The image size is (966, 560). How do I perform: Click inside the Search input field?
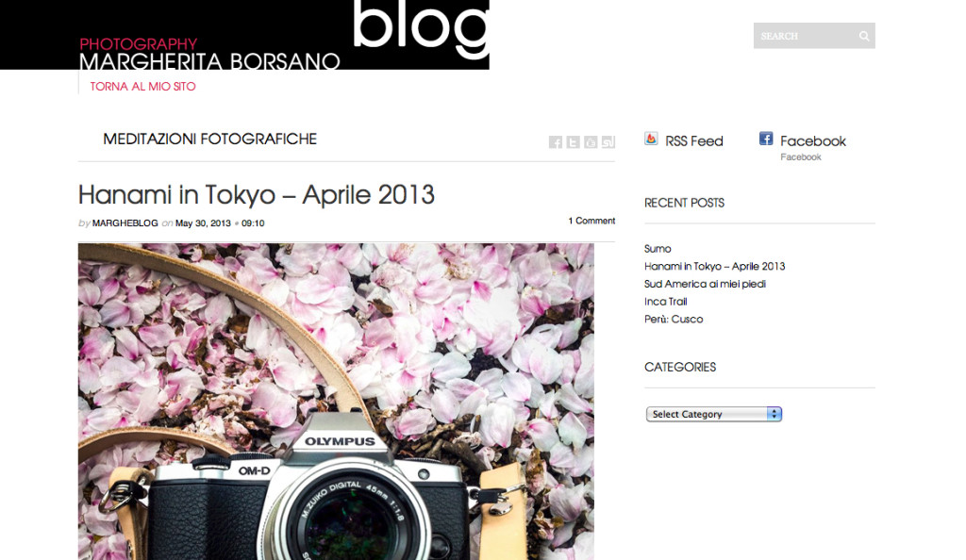pos(805,37)
